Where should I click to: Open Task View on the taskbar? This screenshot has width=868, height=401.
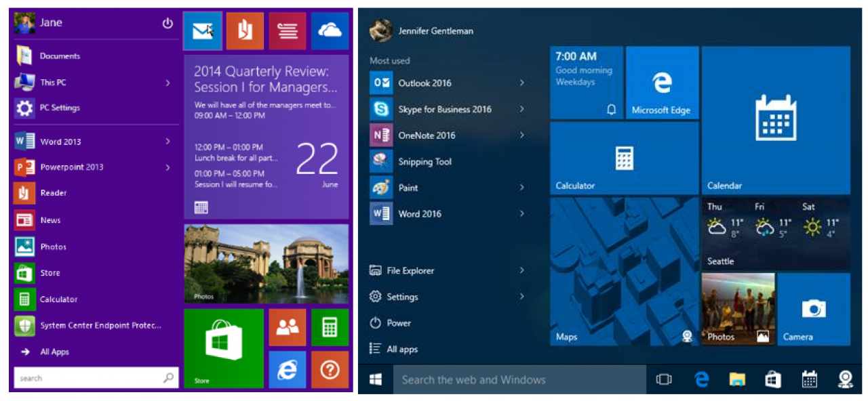(664, 380)
